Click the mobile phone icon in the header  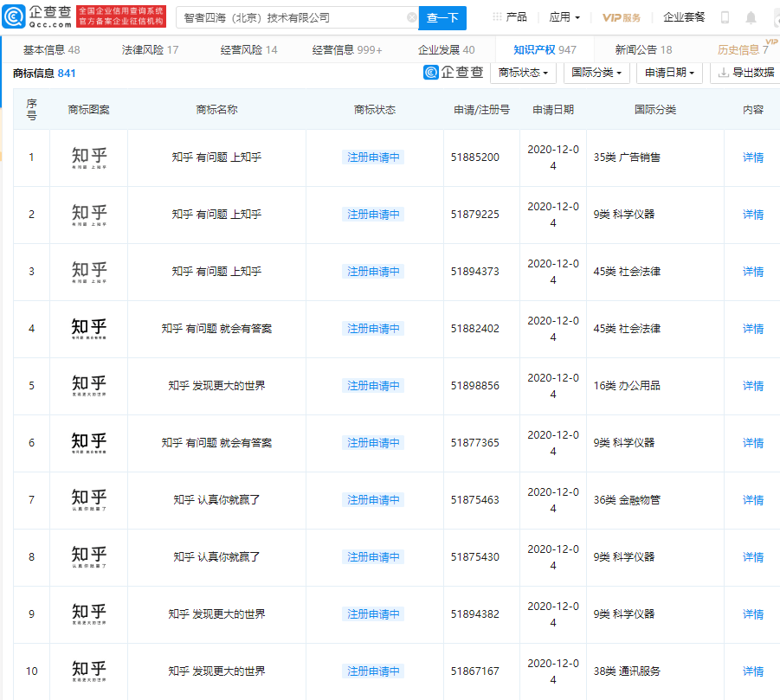[x=725, y=18]
